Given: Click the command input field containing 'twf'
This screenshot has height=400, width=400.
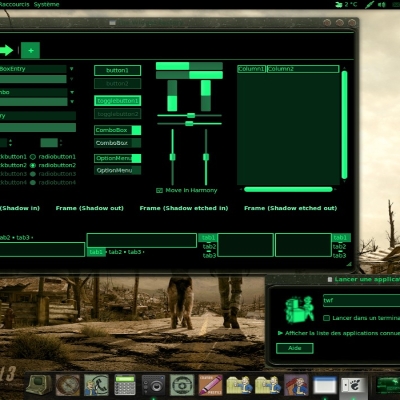Looking at the screenshot, I should (361, 301).
